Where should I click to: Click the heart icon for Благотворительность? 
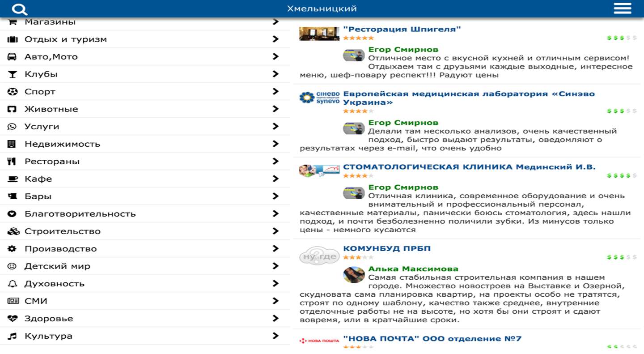pyautogui.click(x=13, y=214)
